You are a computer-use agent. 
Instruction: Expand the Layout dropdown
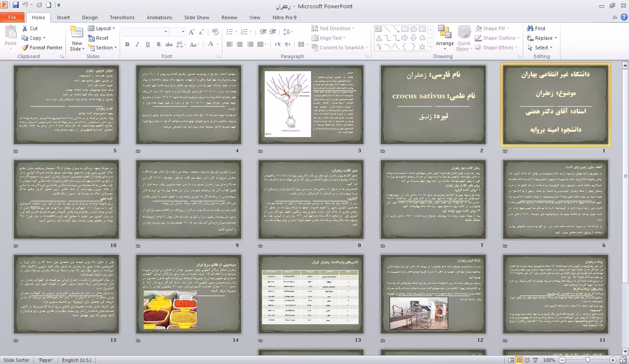[101, 28]
